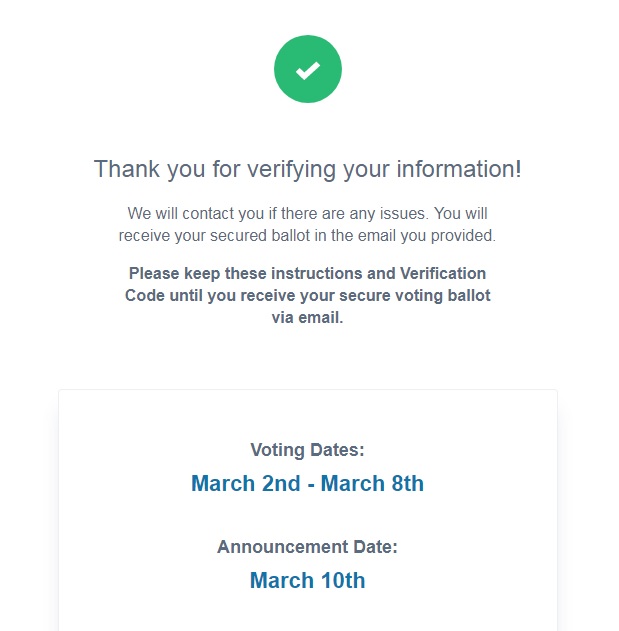Screen dimensions: 619x631
Task: Click the bold "Please keep these instructions" line
Action: (307, 273)
